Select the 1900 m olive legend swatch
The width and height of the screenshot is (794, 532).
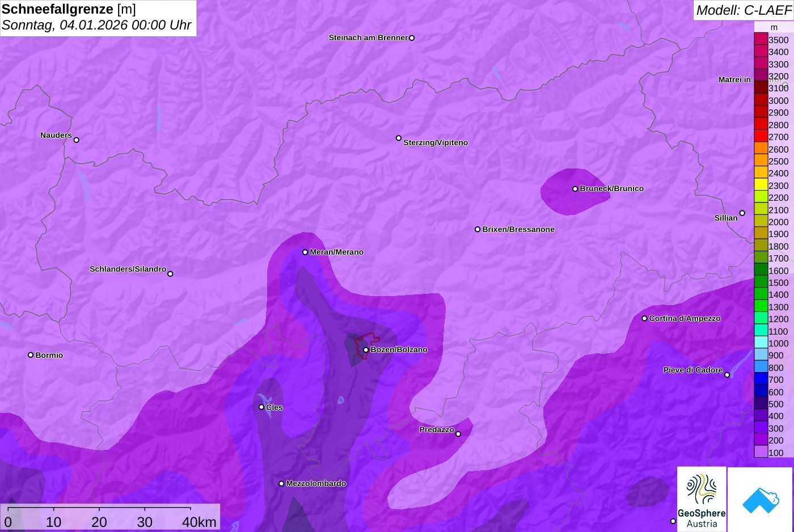tap(761, 233)
